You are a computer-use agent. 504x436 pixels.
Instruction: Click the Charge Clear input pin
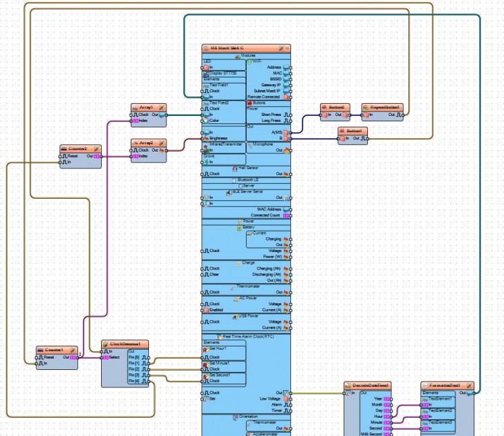(202, 275)
